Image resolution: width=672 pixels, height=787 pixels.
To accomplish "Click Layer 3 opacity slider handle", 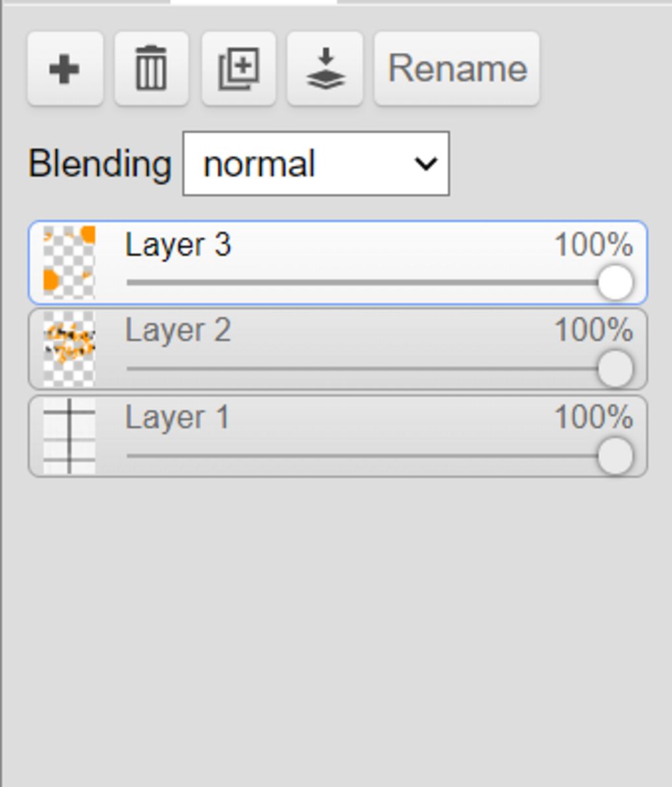I will [616, 283].
